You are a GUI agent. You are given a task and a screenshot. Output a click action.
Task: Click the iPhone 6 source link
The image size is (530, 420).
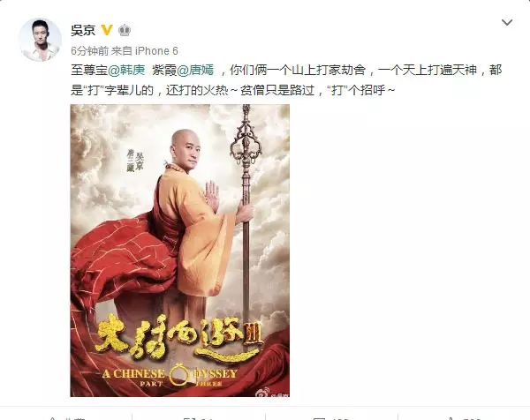click(x=156, y=51)
